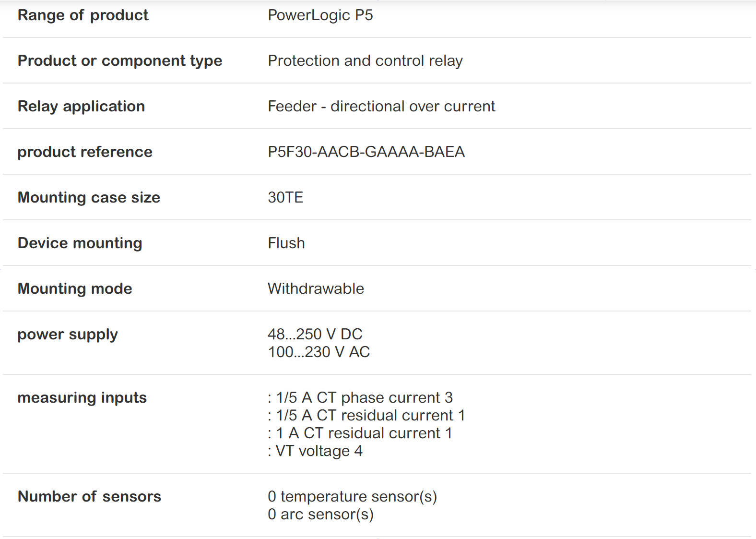
Task: Click the PowerLogic P5 value
Action: 320,15
